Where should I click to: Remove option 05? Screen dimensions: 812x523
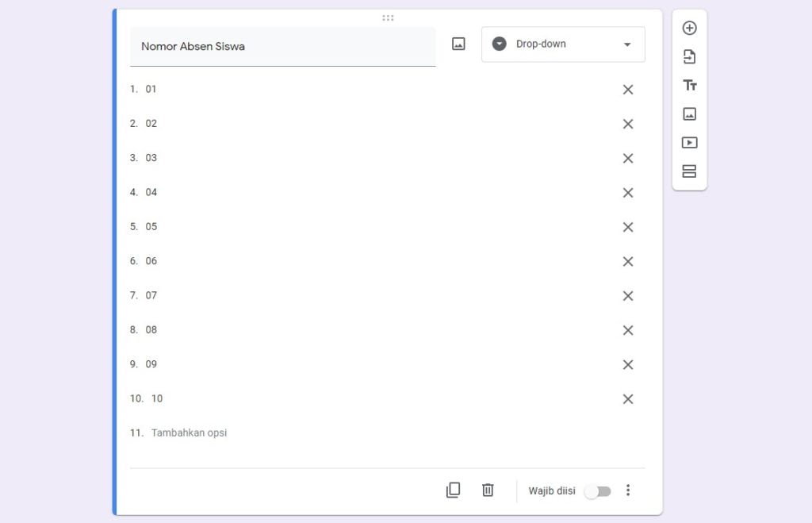(628, 227)
